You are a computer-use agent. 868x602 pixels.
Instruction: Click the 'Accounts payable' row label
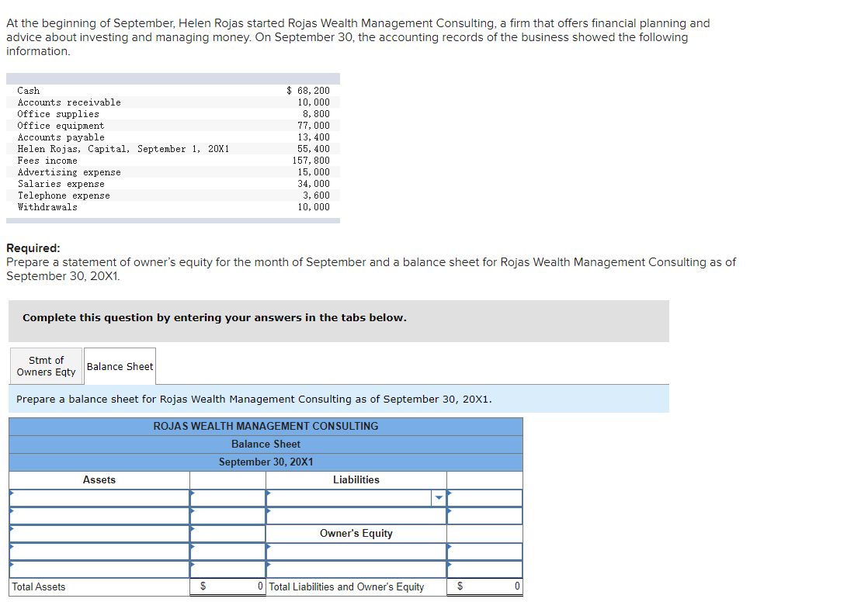(x=61, y=137)
